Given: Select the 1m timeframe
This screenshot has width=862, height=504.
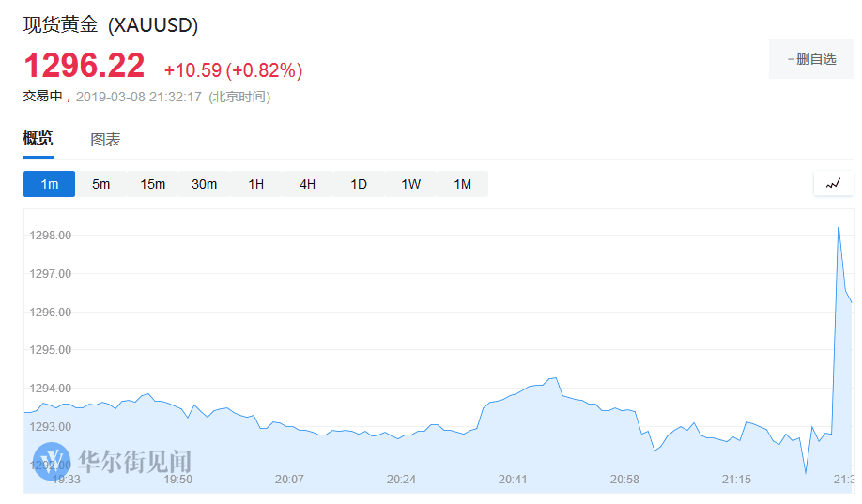Looking at the screenshot, I should 50,184.
